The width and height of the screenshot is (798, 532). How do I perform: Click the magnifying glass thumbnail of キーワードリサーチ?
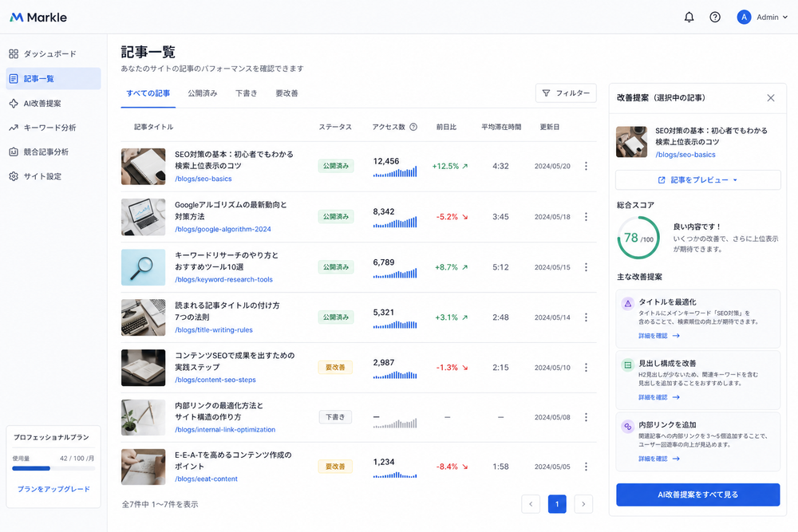click(x=144, y=267)
